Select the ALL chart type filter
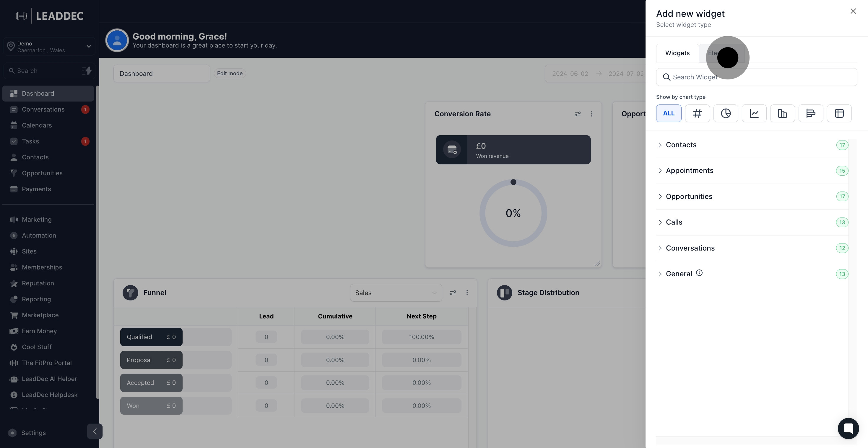The width and height of the screenshot is (868, 448). 669,113
